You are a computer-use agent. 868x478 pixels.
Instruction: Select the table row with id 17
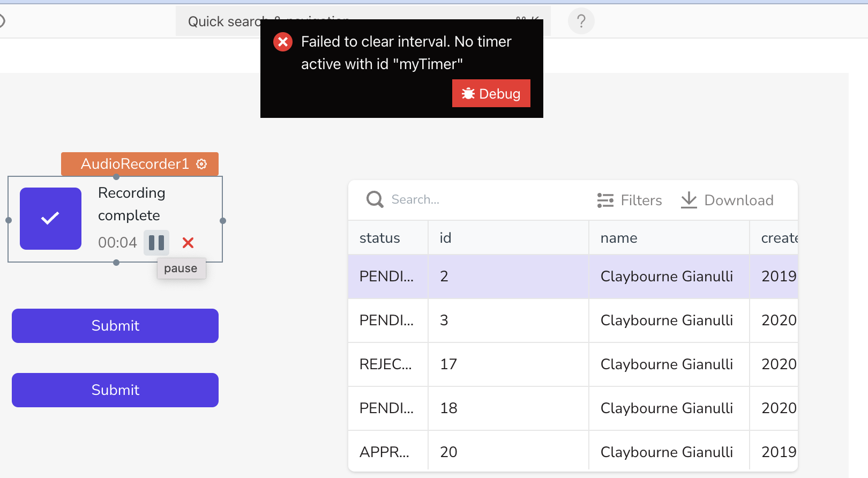573,364
